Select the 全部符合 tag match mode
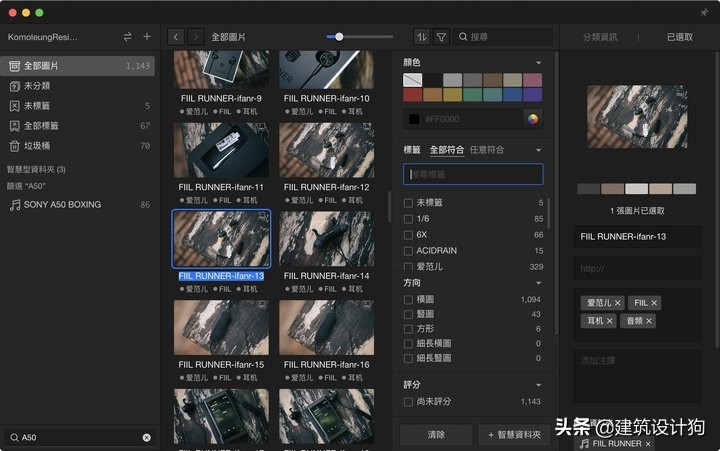The width and height of the screenshot is (720, 451). click(447, 150)
